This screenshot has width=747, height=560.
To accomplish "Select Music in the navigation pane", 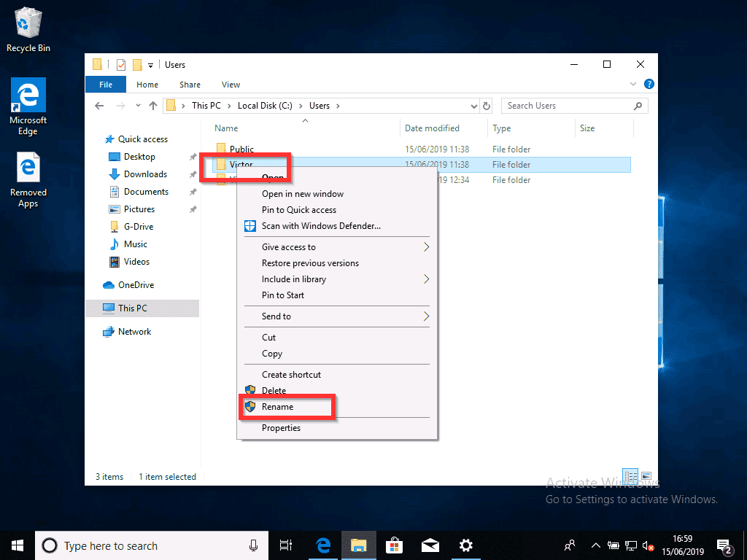I will pyautogui.click(x=135, y=244).
